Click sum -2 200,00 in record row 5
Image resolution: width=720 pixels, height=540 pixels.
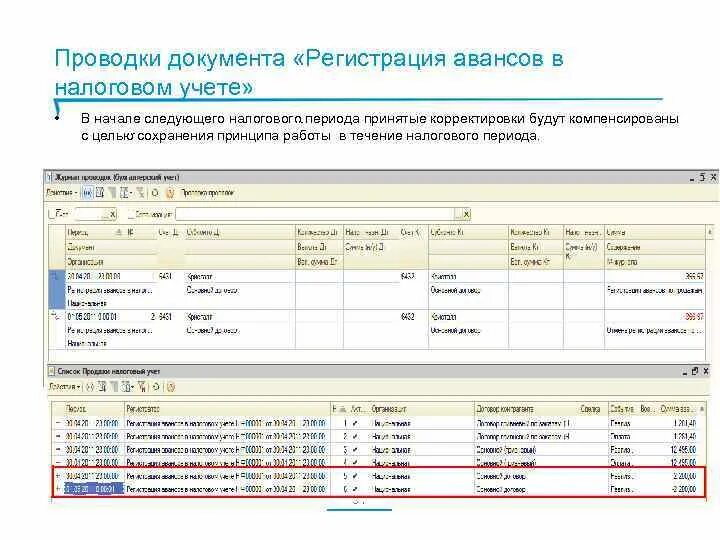coord(684,476)
